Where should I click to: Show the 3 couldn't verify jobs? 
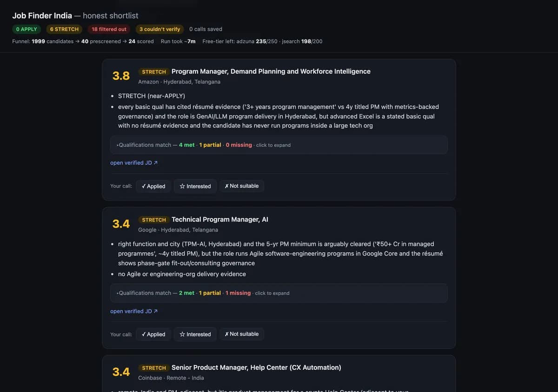click(159, 29)
